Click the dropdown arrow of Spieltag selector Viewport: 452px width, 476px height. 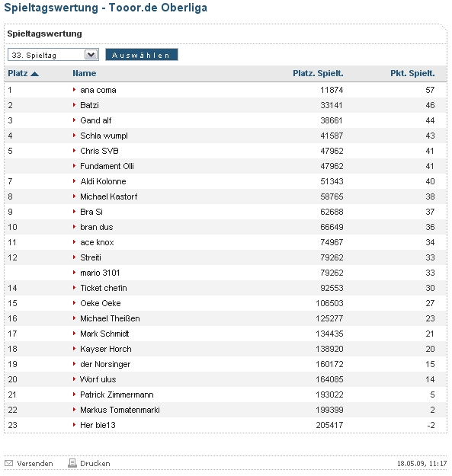point(91,55)
